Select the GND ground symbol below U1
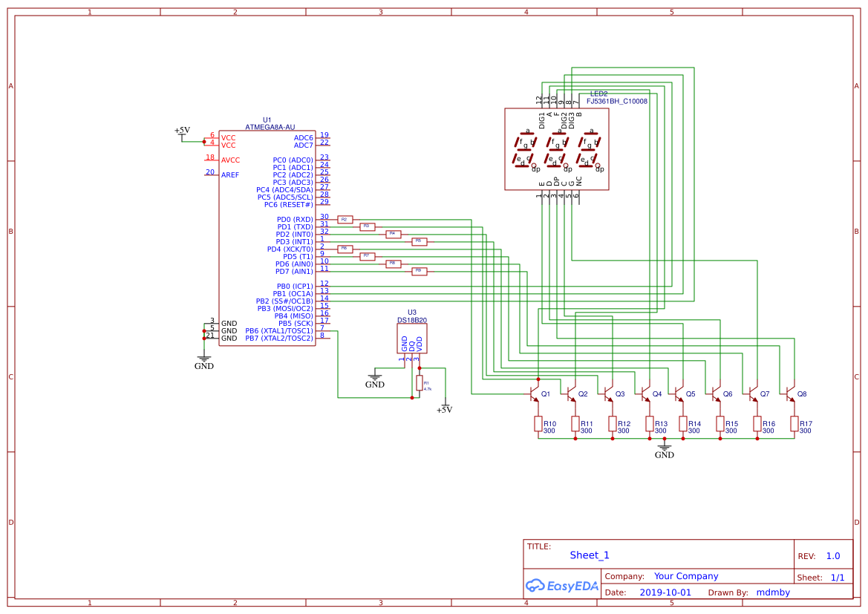This screenshot has height=614, width=868. tap(204, 358)
